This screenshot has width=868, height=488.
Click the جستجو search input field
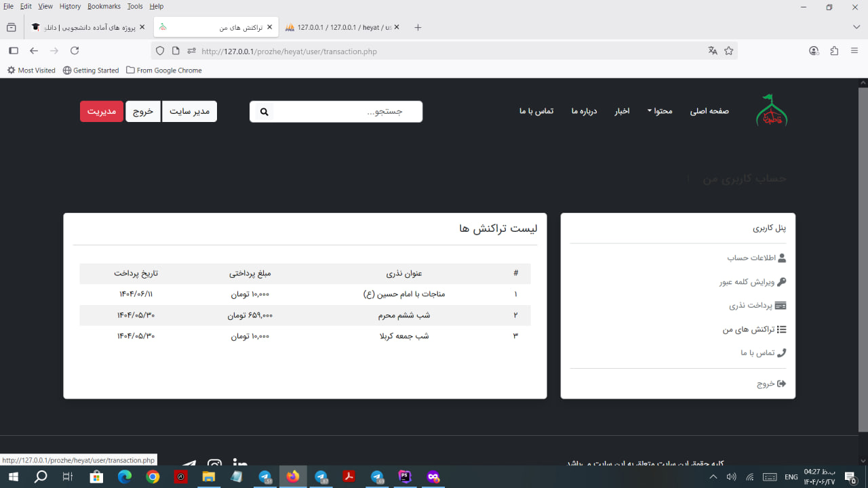(x=346, y=112)
